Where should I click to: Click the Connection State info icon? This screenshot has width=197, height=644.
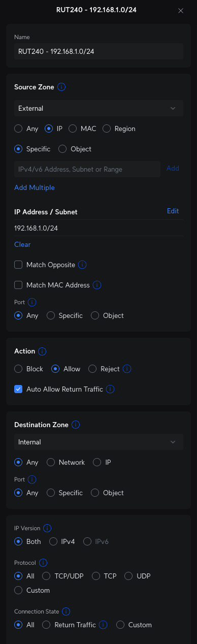(65, 611)
